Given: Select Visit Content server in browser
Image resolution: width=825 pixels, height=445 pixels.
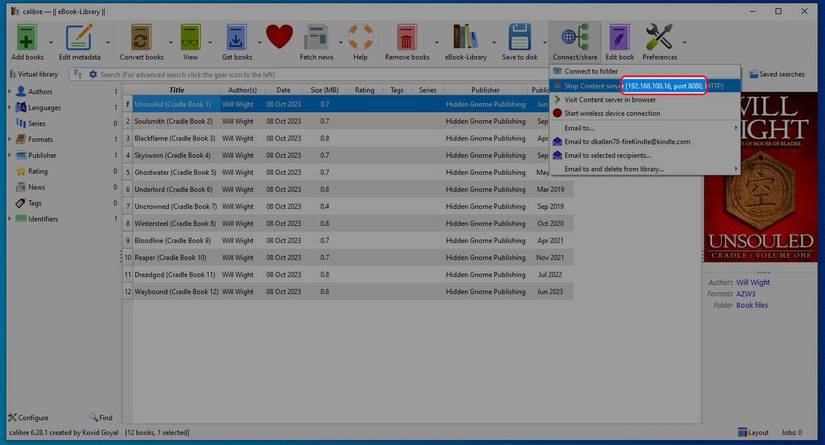Looking at the screenshot, I should point(645,99).
